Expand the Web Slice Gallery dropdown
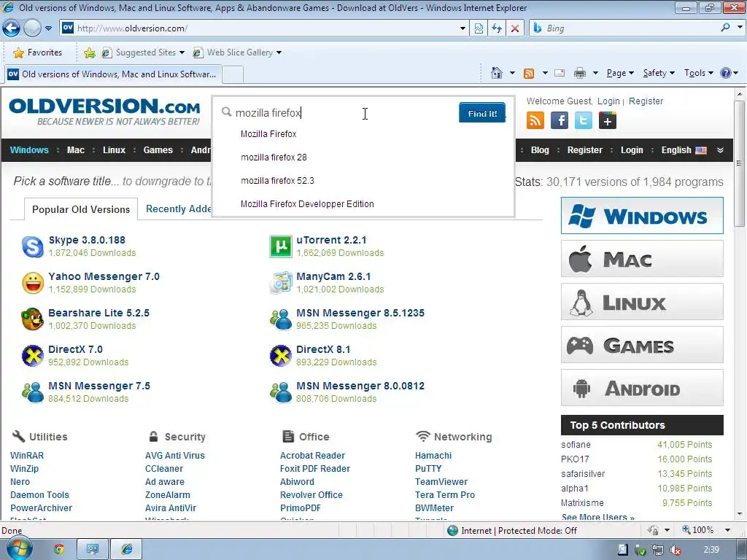Screen dimensions: 747x560 pos(279,52)
